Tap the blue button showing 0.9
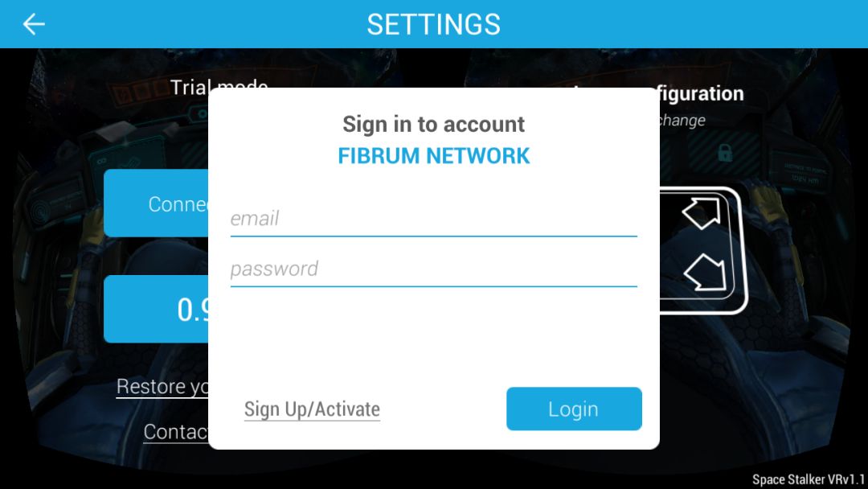 (x=156, y=309)
